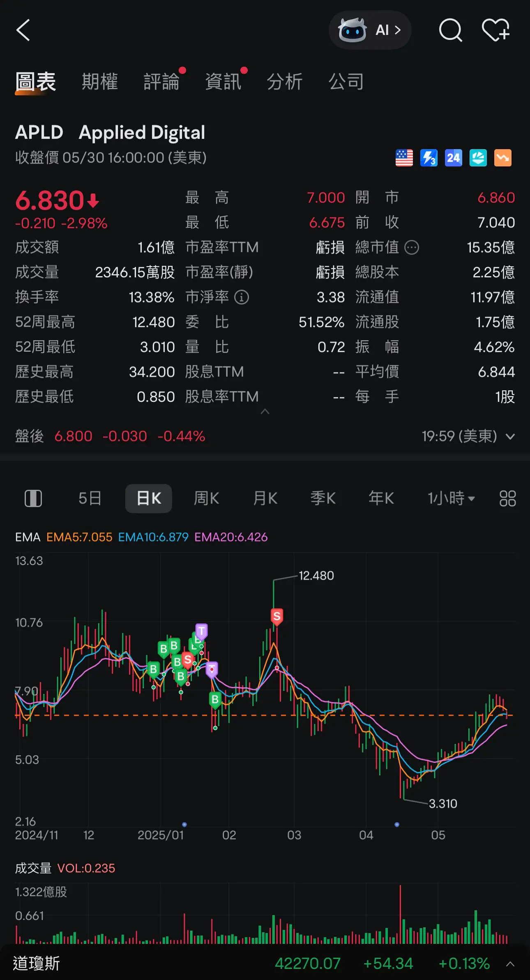Open the AI assistant robot button
Image resolution: width=530 pixels, height=980 pixels.
click(370, 30)
